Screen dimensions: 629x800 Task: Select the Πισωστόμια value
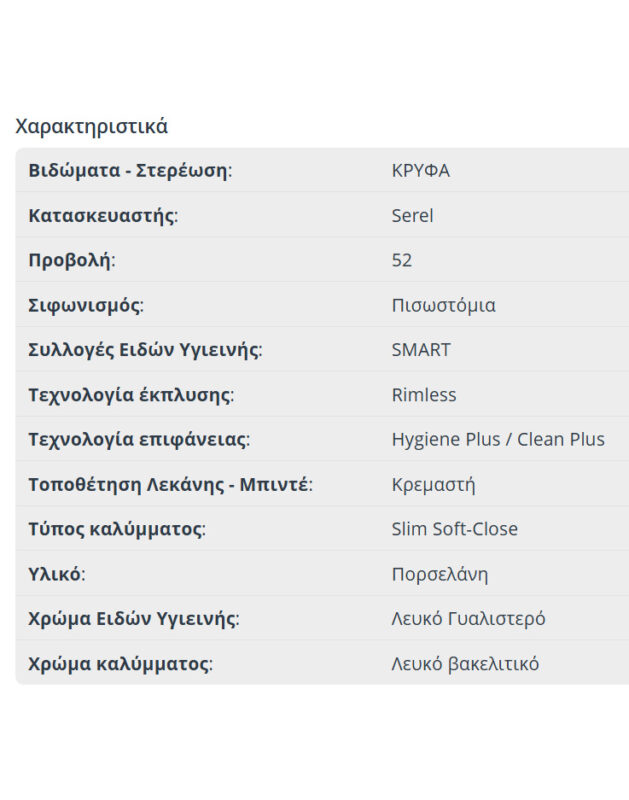[x=443, y=305]
